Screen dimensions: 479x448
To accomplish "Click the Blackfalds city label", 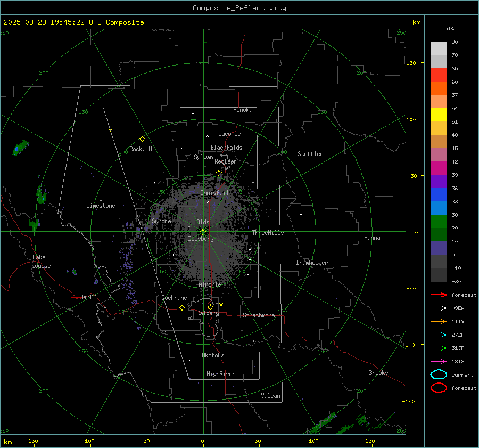I will coord(226,148).
